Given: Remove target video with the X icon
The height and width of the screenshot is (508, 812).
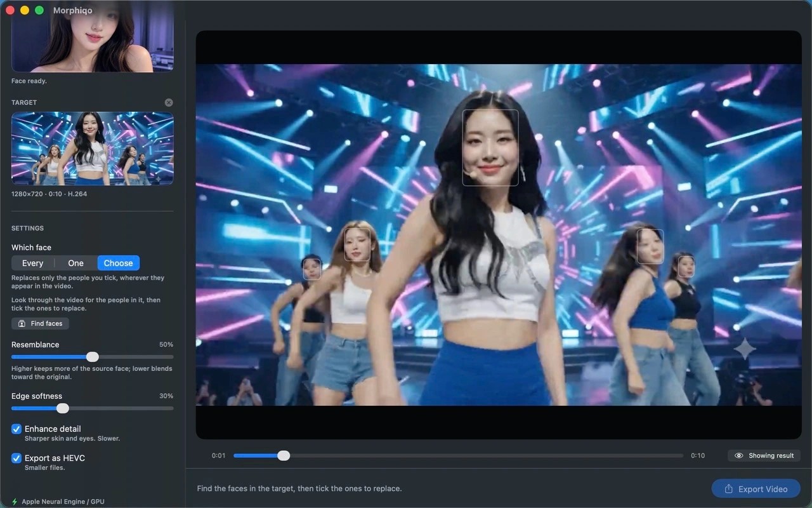Looking at the screenshot, I should click(x=169, y=102).
